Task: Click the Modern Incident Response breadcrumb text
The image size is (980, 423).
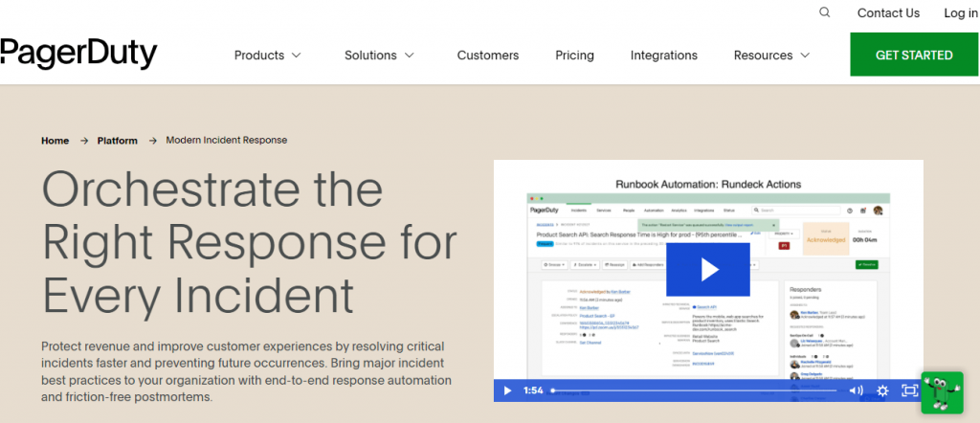Action: [226, 140]
